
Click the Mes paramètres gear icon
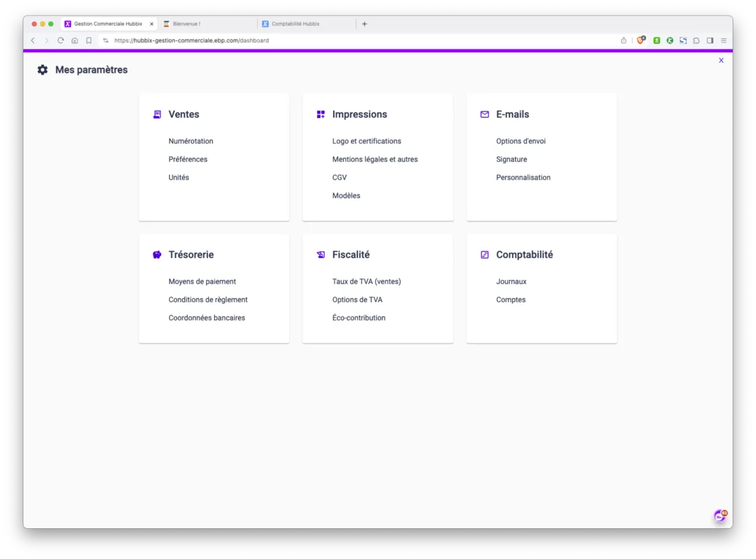[x=42, y=70]
